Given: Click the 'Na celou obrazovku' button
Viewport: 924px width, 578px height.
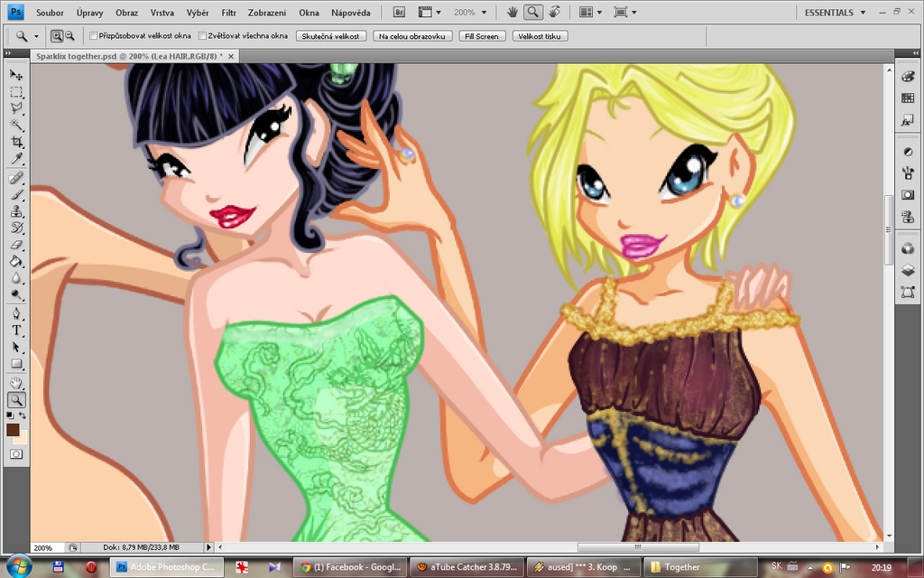Looking at the screenshot, I should click(412, 36).
